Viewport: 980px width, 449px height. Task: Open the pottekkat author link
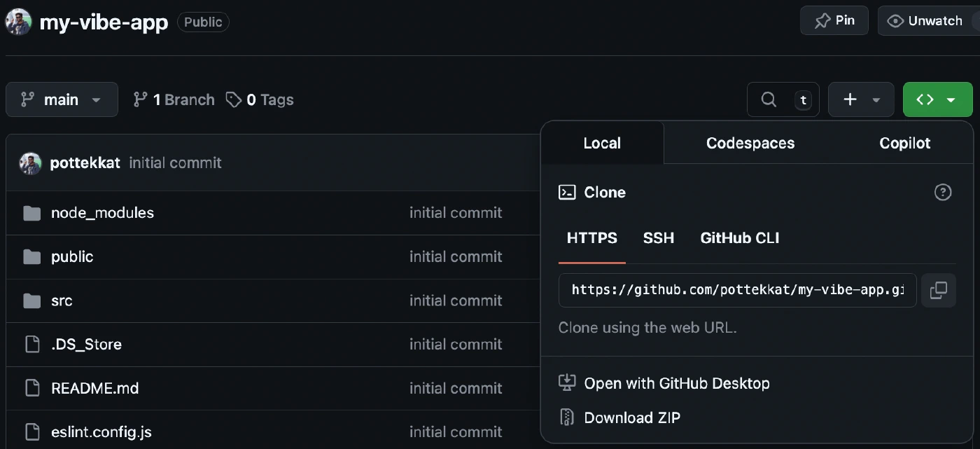(85, 163)
